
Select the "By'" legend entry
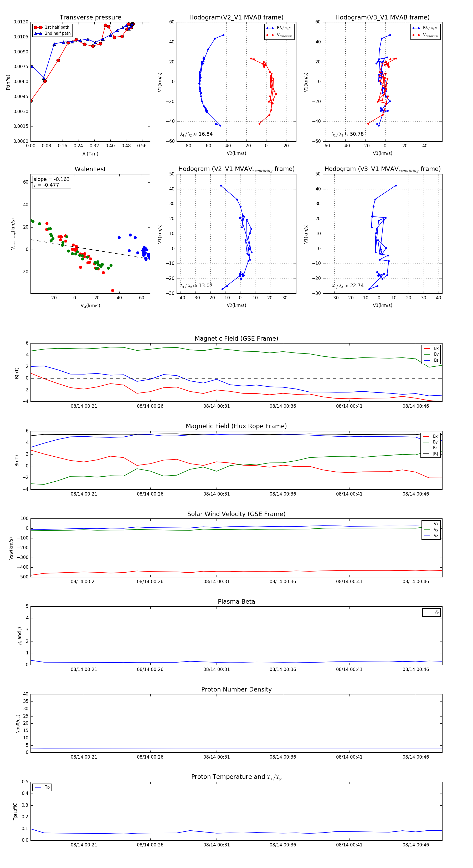pyautogui.click(x=431, y=442)
